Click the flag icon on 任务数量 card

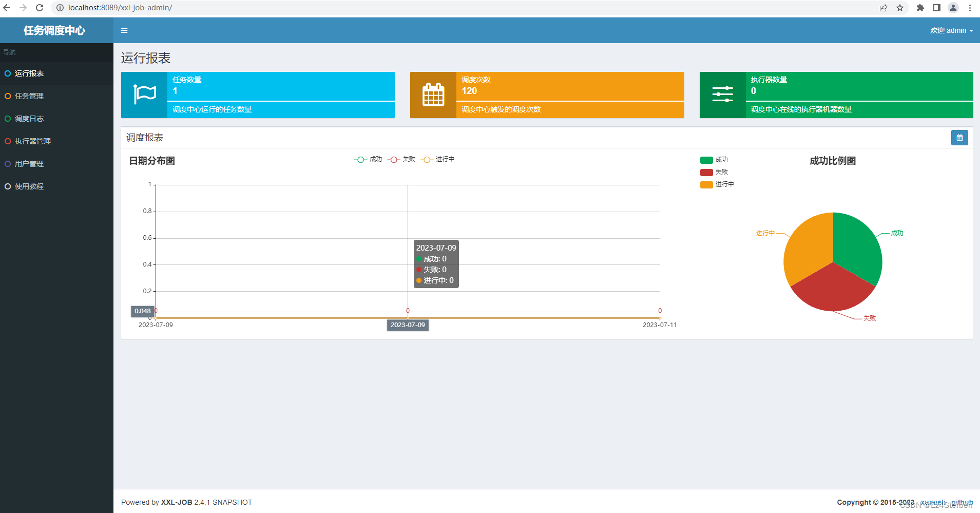[x=144, y=94]
